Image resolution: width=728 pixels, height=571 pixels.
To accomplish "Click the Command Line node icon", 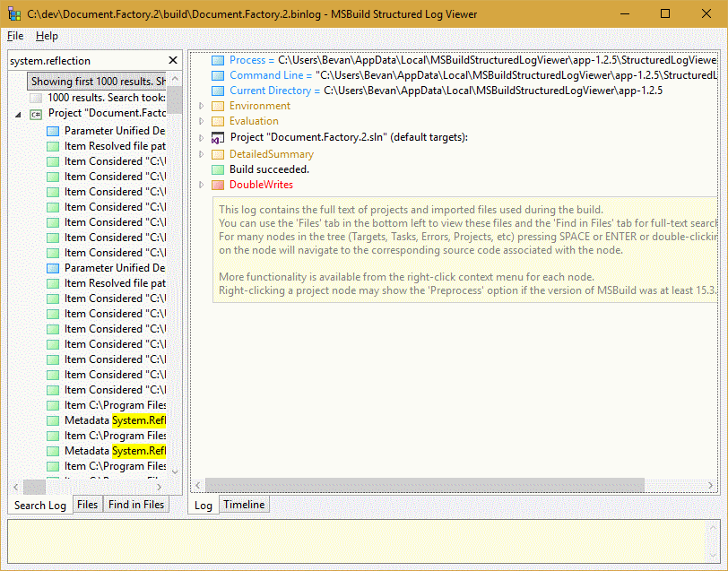I will [x=217, y=75].
